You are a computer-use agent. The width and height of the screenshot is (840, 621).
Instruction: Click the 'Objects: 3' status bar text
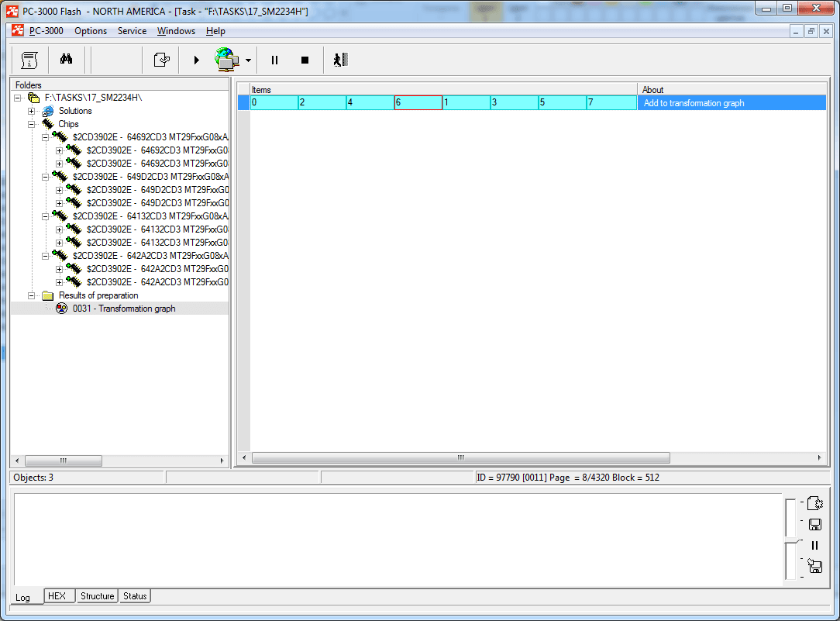tap(33, 478)
